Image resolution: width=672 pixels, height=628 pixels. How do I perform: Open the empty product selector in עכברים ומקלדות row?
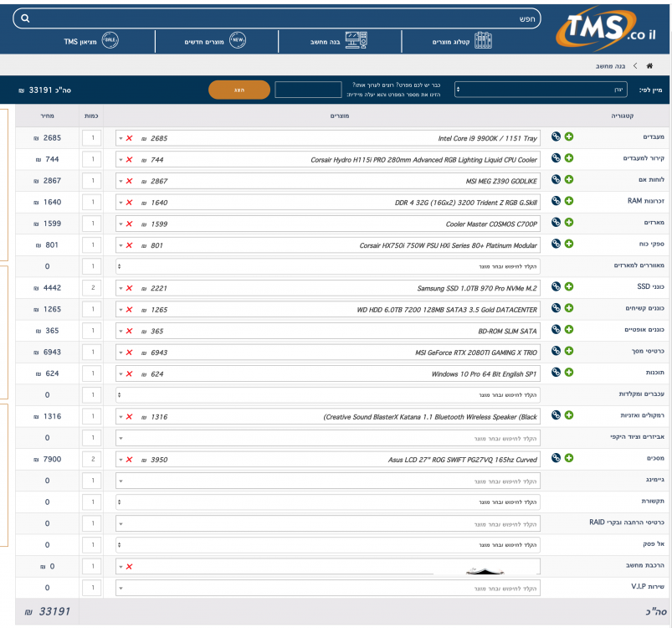point(328,395)
